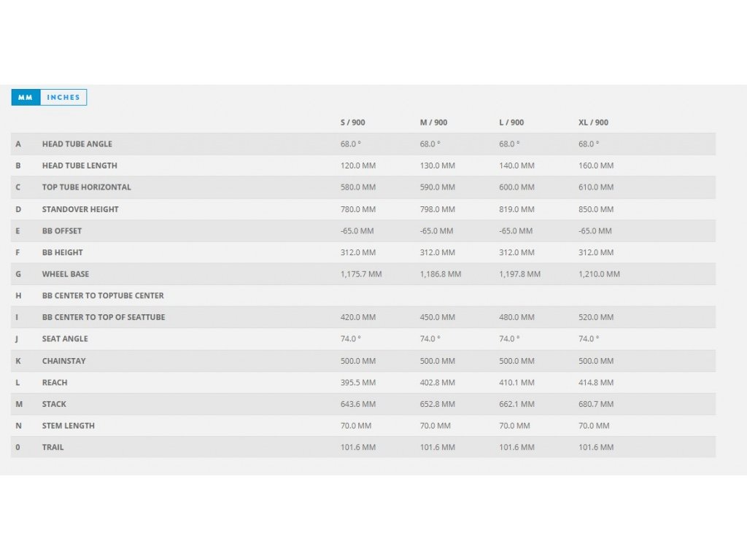Viewport: 747px width, 560px height.
Task: Click the HEAD TUBE LENGTH row label
Action: point(80,166)
